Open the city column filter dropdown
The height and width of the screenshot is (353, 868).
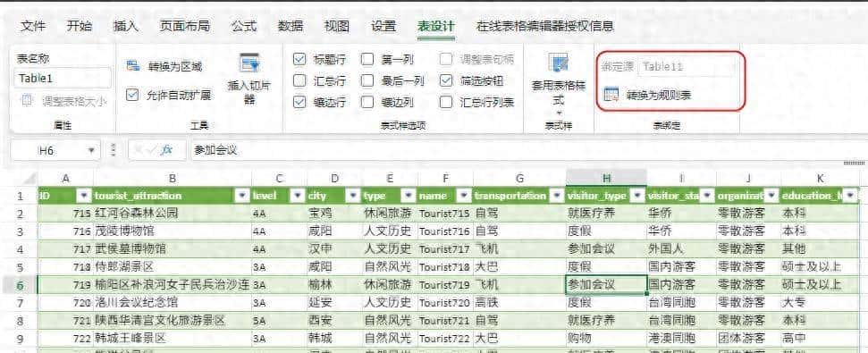coord(351,196)
